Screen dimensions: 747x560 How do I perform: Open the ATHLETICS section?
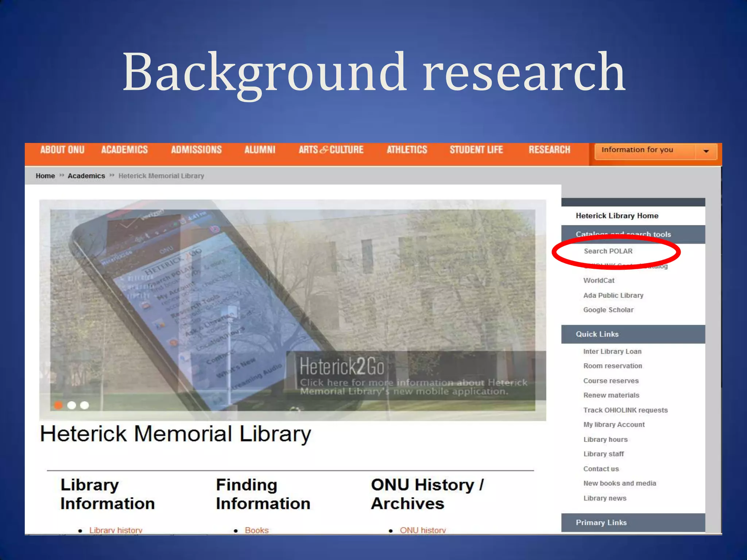click(x=407, y=150)
